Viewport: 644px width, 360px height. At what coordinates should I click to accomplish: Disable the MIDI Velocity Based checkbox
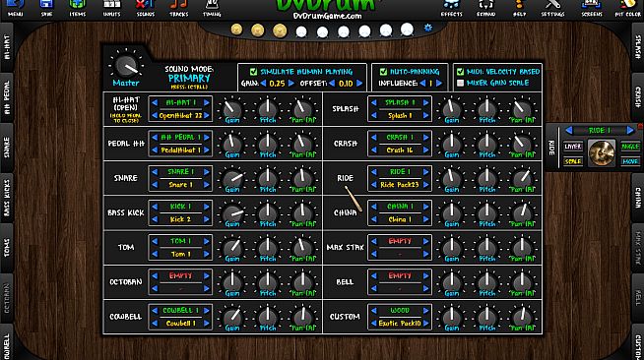click(x=461, y=72)
